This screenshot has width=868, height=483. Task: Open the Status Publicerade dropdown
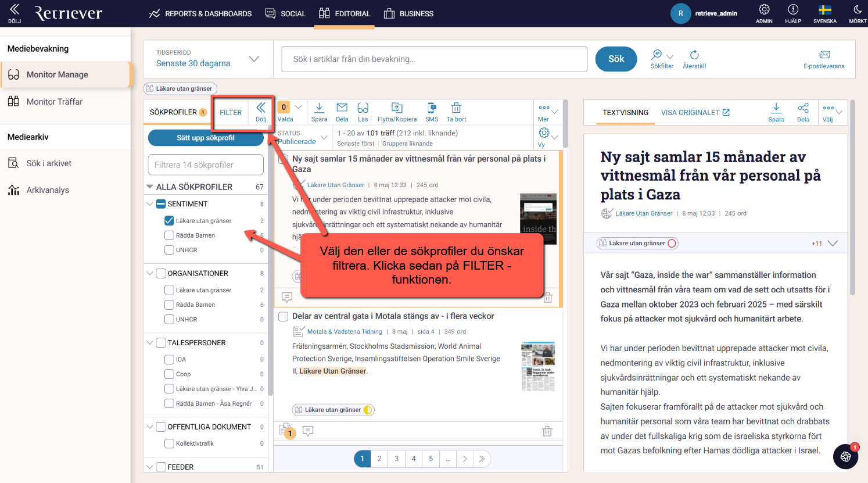coord(303,137)
